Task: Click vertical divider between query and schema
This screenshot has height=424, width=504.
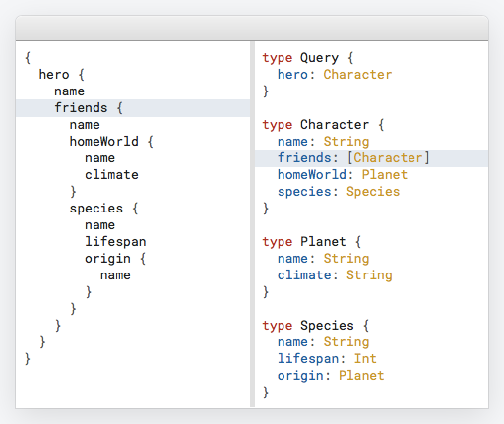Action: pos(252,224)
